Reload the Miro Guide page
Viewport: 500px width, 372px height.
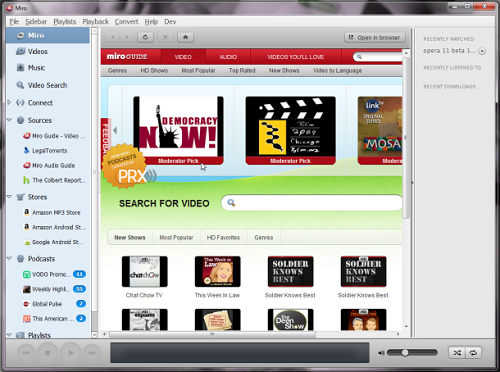pyautogui.click(x=145, y=37)
